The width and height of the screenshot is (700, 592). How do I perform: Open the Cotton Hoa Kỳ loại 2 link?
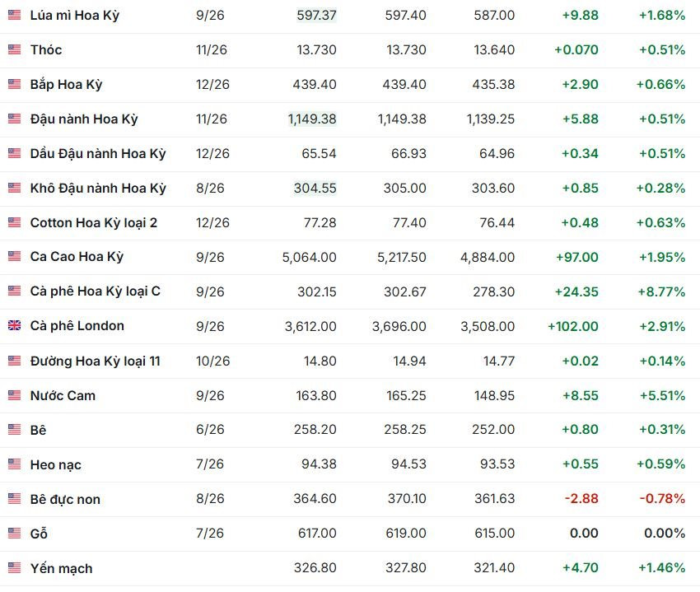[93, 223]
